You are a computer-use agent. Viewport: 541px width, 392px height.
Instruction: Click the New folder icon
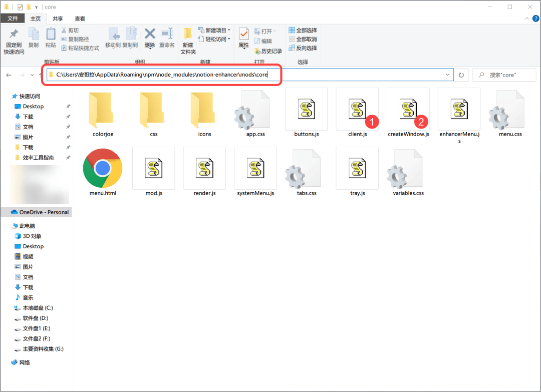click(188, 34)
